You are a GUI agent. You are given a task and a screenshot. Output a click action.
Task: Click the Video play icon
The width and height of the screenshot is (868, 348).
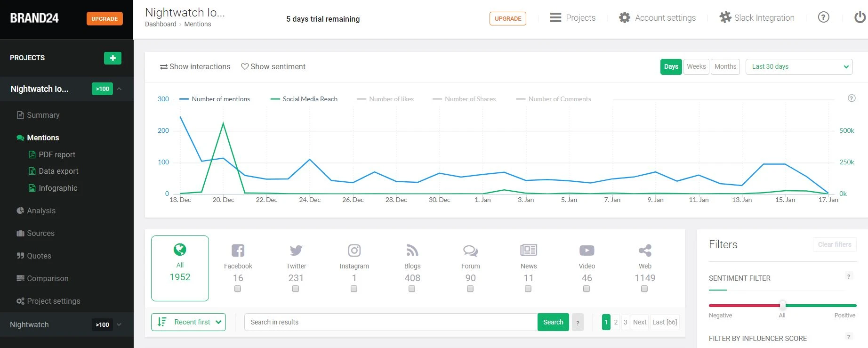(x=587, y=250)
